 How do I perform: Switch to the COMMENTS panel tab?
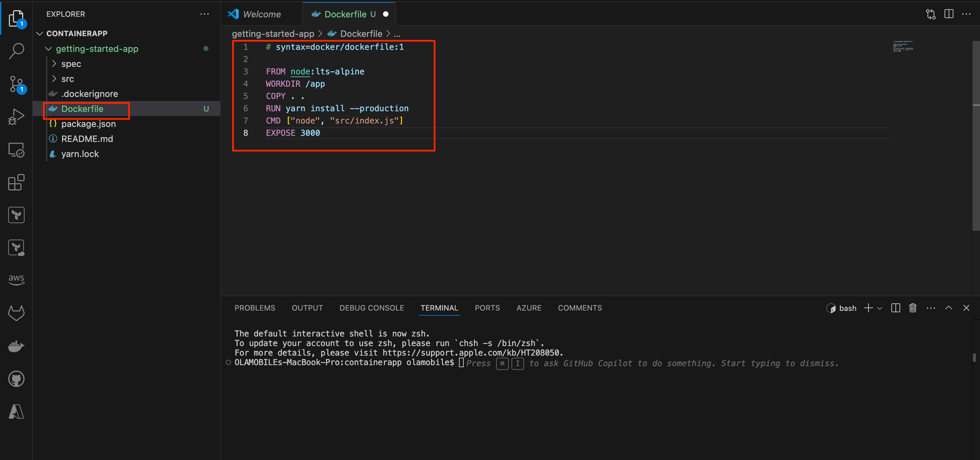580,308
